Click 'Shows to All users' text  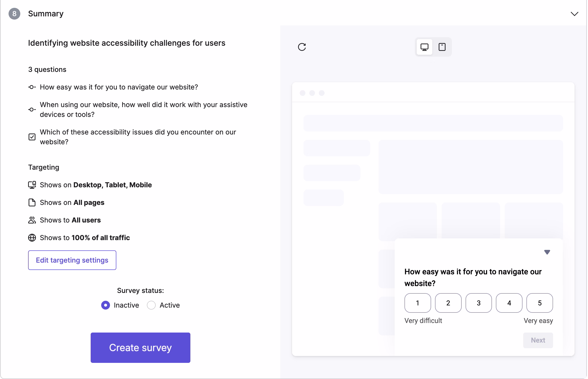pos(70,220)
